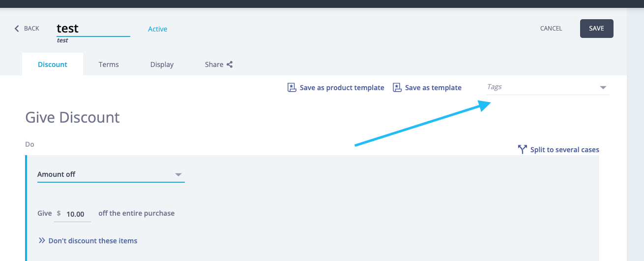
Task: Click the CANCEL button
Action: [x=551, y=29]
